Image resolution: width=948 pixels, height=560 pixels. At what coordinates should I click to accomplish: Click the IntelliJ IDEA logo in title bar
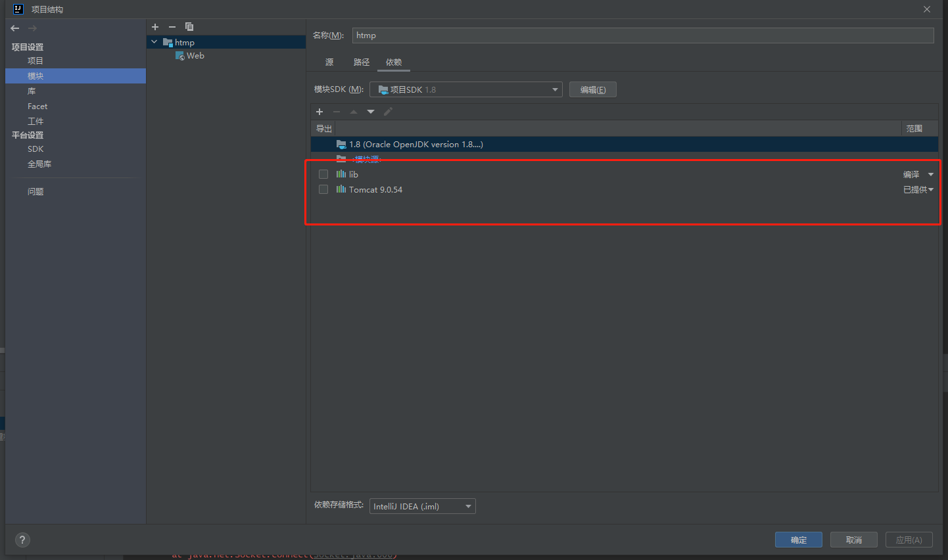[18, 9]
